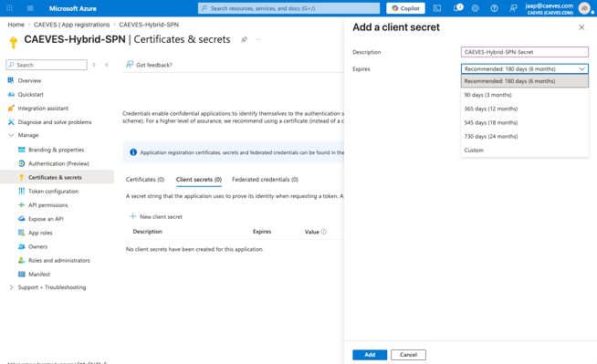This screenshot has height=364, width=597.
Task: Pin the Certificates & secrets page
Action: click(244, 39)
